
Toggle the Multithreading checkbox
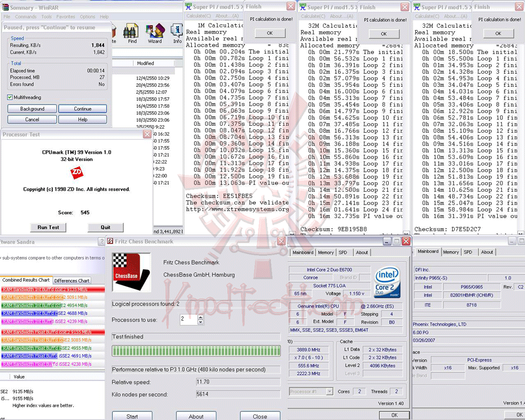(10, 97)
